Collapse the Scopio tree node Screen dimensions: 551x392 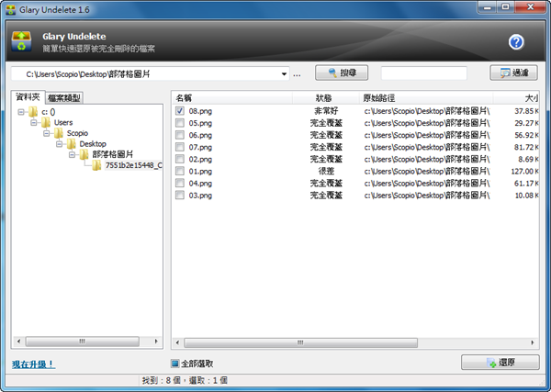[46, 133]
